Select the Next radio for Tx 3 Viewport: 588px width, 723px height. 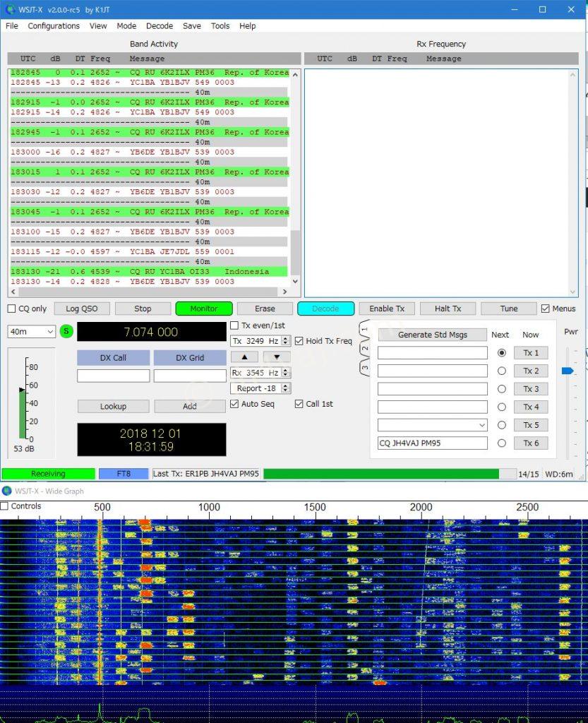tap(502, 389)
